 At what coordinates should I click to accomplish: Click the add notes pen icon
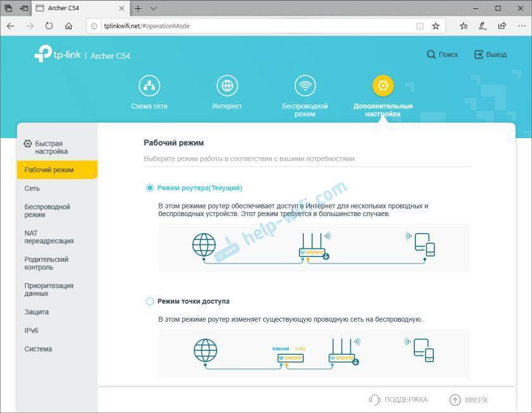click(483, 26)
